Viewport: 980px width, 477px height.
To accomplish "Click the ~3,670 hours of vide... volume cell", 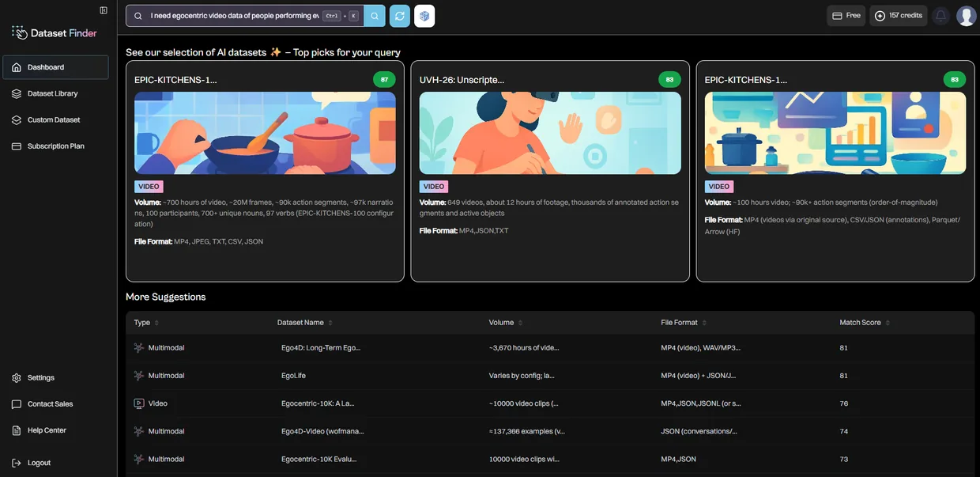I will click(525, 348).
